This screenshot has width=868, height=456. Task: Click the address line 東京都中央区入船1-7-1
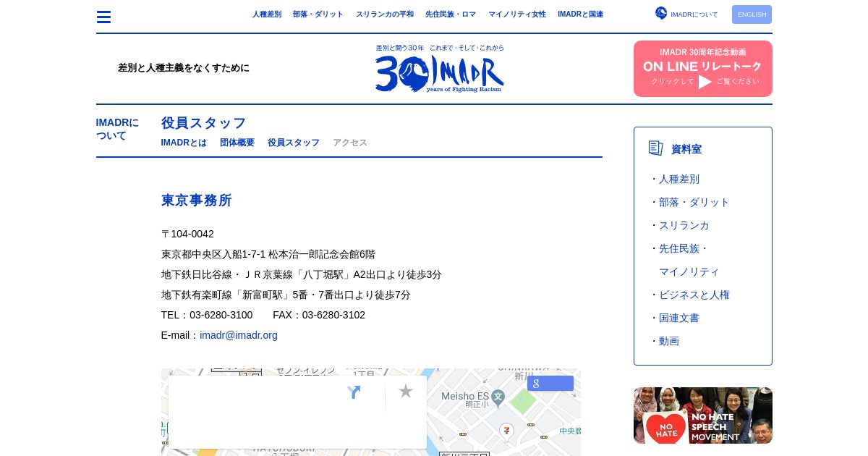click(268, 254)
